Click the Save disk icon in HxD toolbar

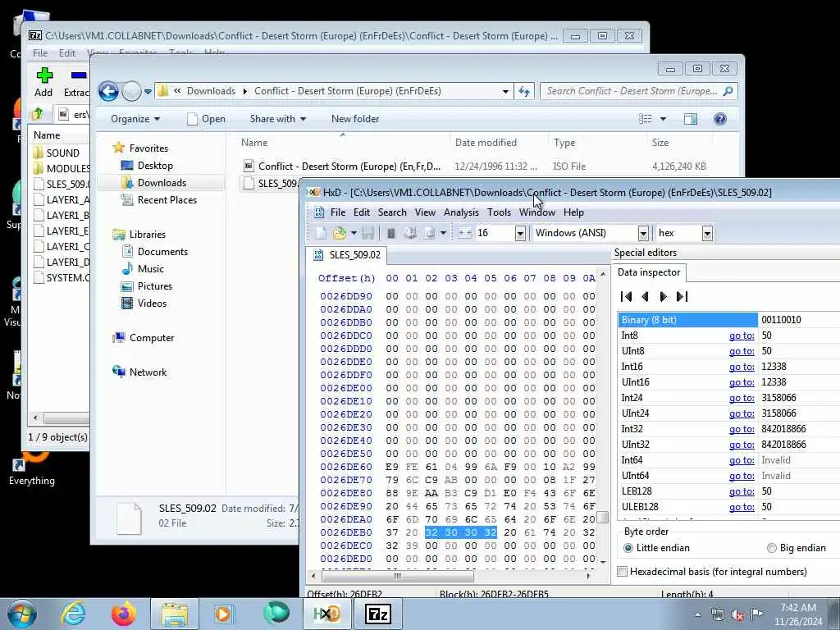coord(368,233)
